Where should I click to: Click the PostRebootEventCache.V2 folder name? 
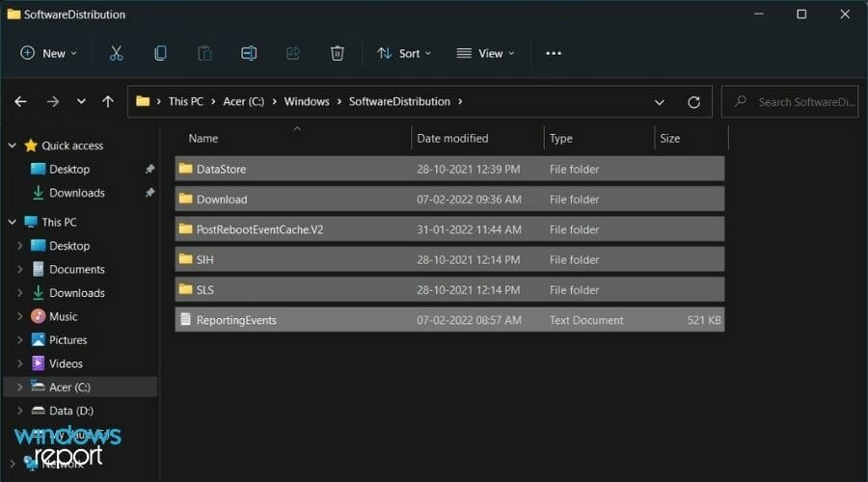pos(259,229)
